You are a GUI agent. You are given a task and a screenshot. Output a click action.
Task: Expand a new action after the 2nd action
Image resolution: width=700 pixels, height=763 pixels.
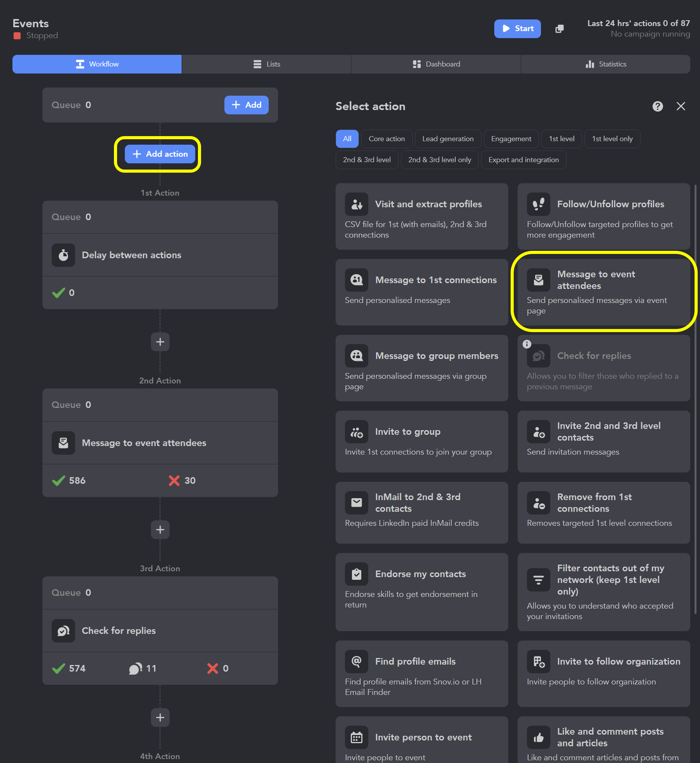tap(160, 530)
